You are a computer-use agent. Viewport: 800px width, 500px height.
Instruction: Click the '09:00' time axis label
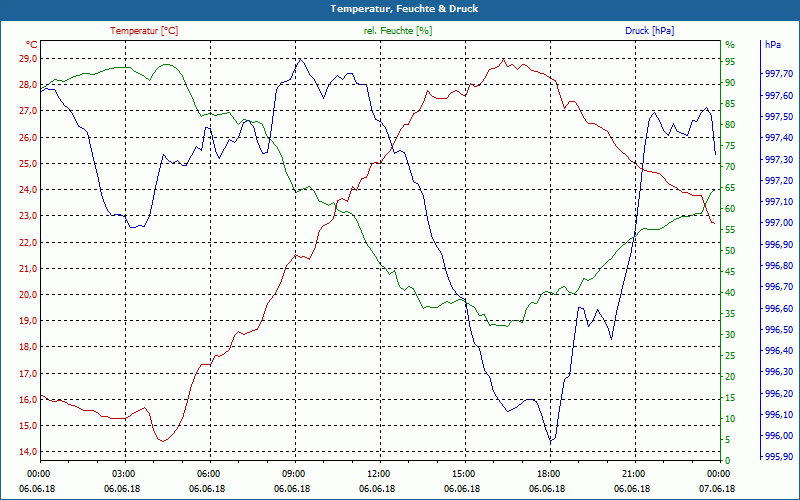(293, 473)
